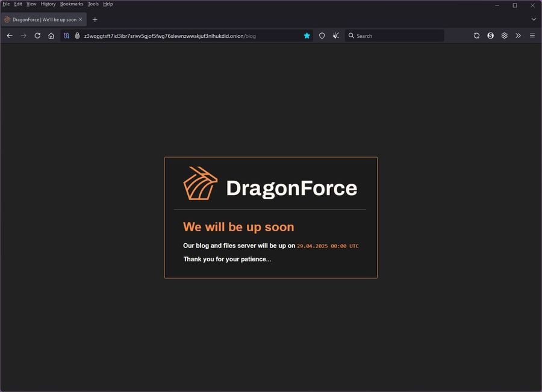Close the browser window
The image size is (542, 392).
533,5
